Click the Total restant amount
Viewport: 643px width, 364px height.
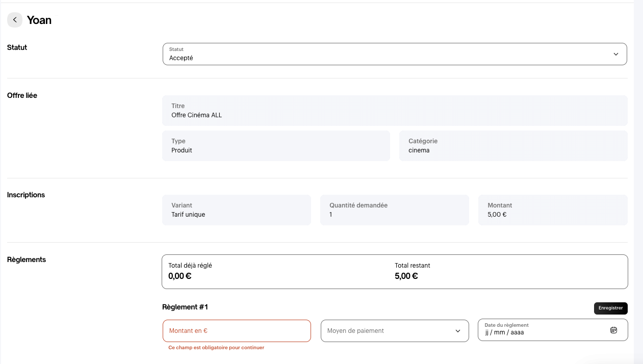pyautogui.click(x=406, y=276)
